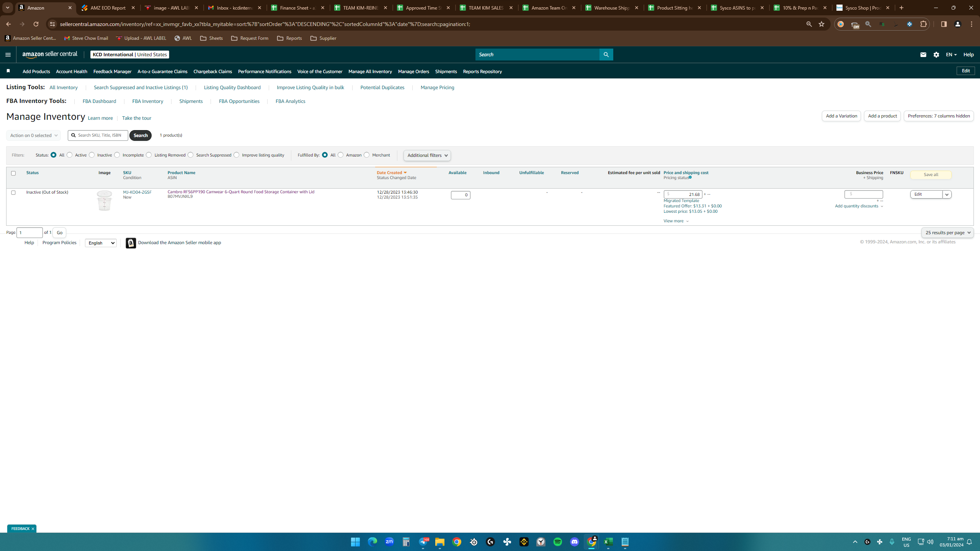Open Manage All Inventory menu item
The width and height of the screenshot is (980, 551).
tap(370, 72)
